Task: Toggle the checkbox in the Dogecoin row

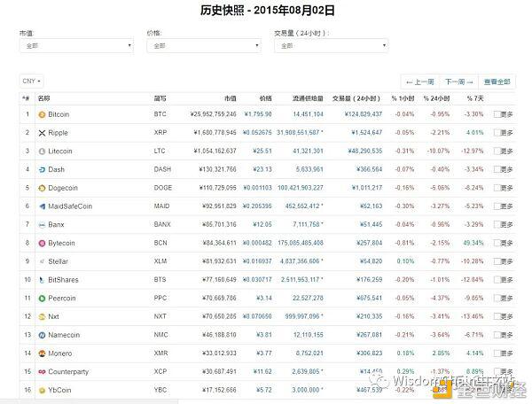Action: (x=497, y=188)
